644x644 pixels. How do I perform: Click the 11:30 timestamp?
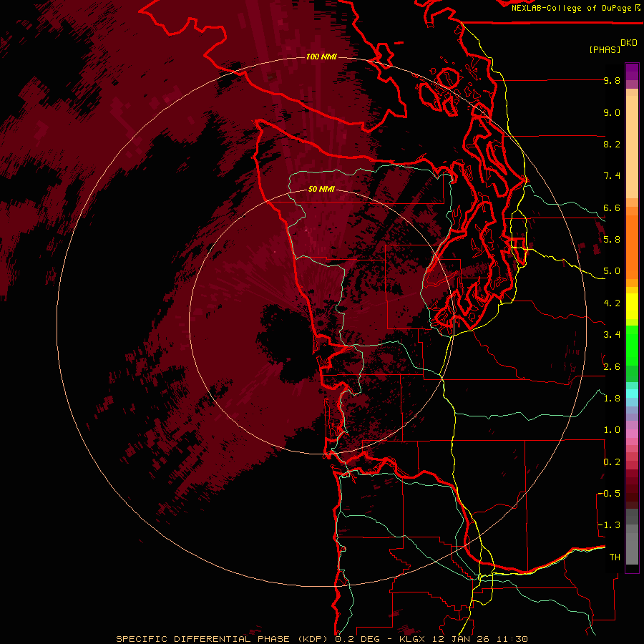click(512, 639)
